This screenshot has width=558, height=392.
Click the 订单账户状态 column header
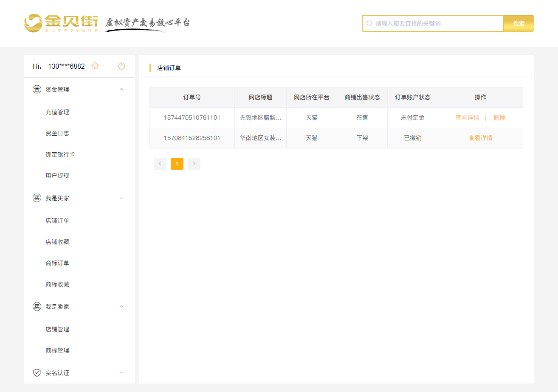point(413,97)
